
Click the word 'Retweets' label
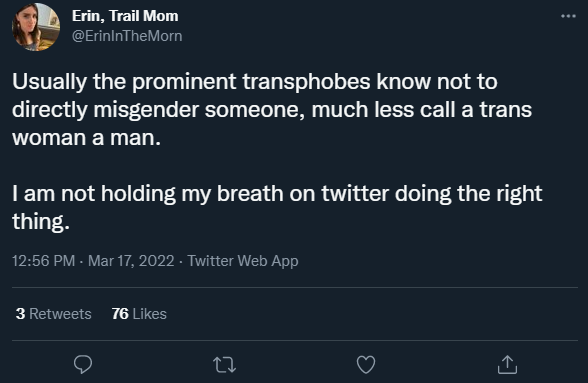[x=60, y=314]
